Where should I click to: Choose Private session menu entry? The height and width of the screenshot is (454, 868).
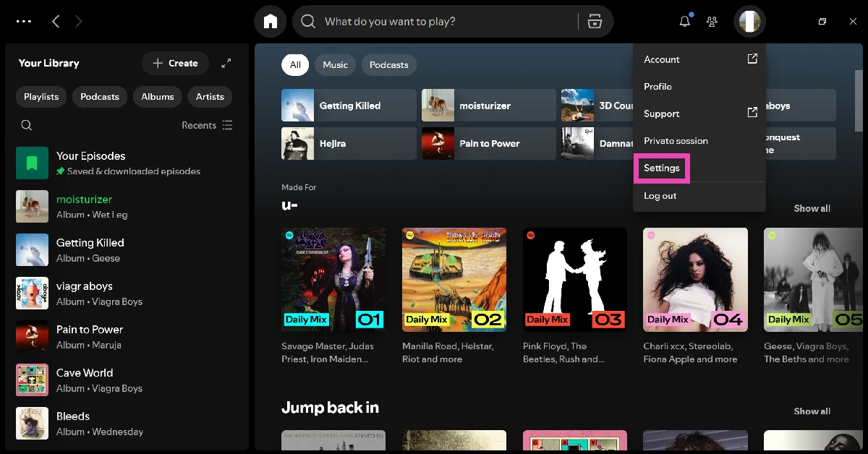click(x=676, y=141)
